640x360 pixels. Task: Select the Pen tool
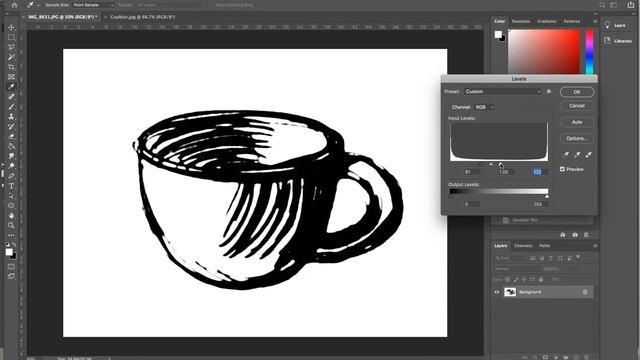tap(11, 176)
